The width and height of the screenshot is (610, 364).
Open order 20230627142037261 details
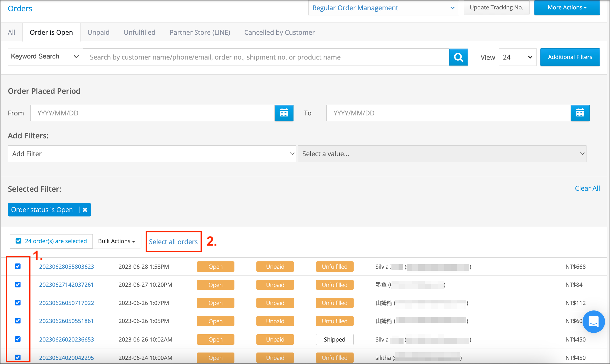[x=66, y=285]
